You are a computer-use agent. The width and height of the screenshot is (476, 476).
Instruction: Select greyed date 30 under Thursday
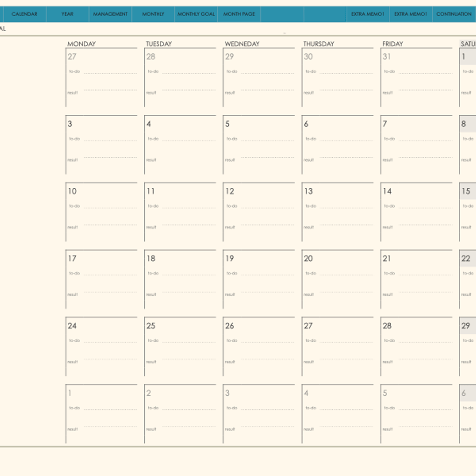(308, 56)
